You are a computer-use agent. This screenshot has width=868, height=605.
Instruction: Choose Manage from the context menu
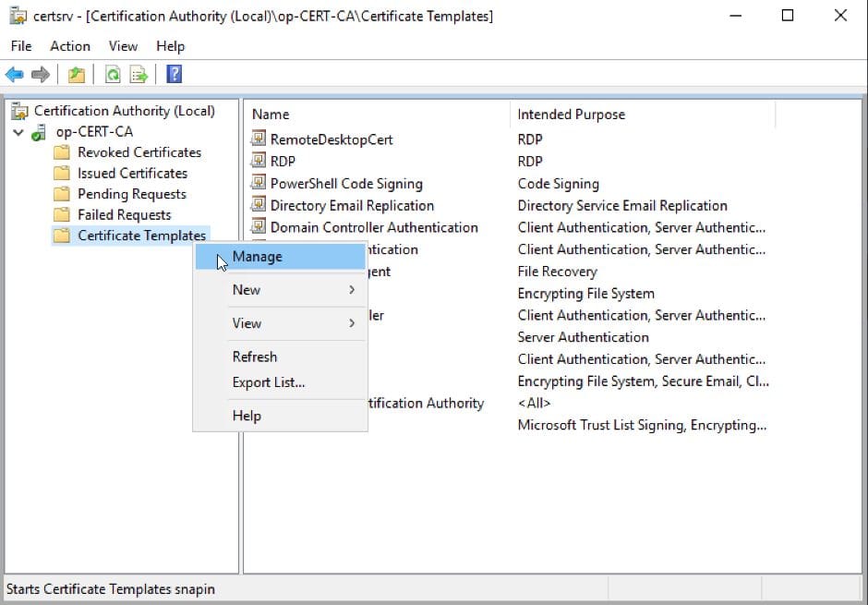click(281, 257)
